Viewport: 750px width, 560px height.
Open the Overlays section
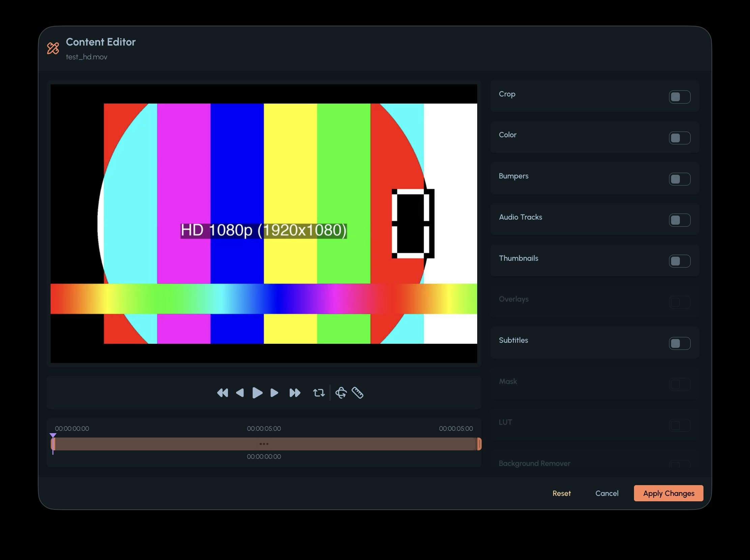(680, 302)
